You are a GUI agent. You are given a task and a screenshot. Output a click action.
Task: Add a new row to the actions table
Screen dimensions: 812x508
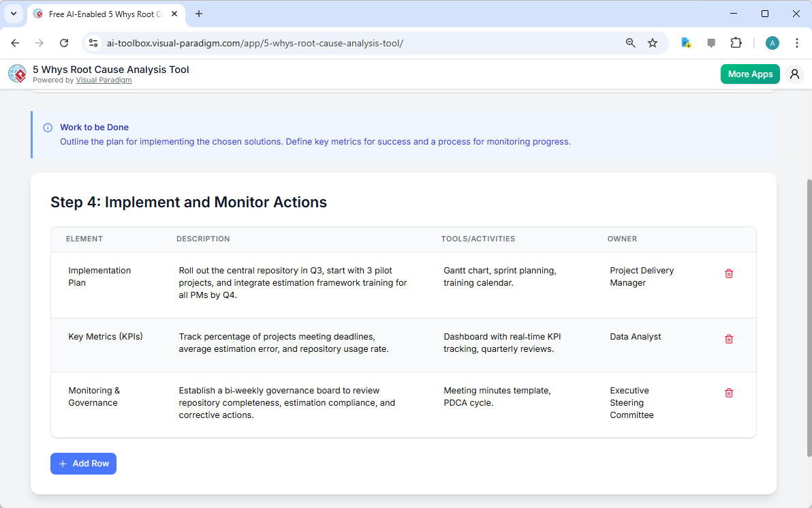83,463
